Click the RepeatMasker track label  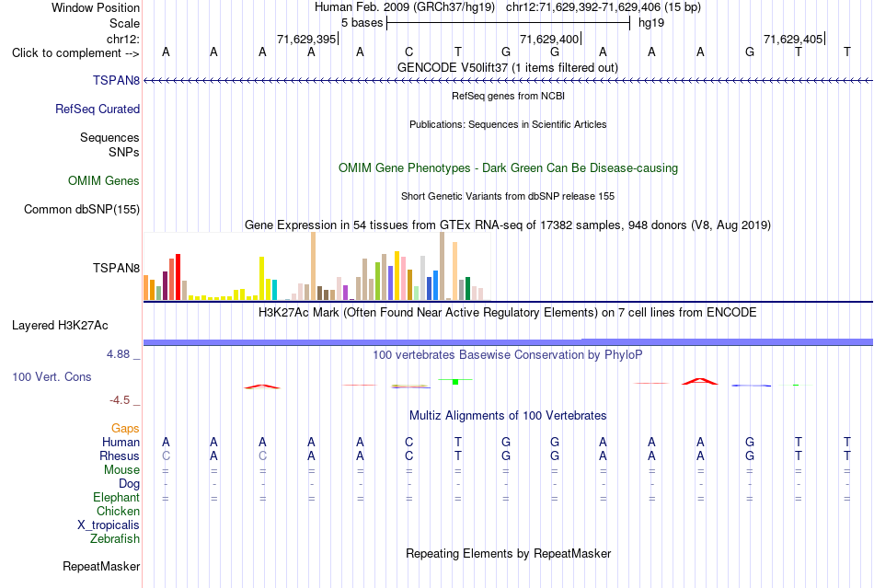101,566
